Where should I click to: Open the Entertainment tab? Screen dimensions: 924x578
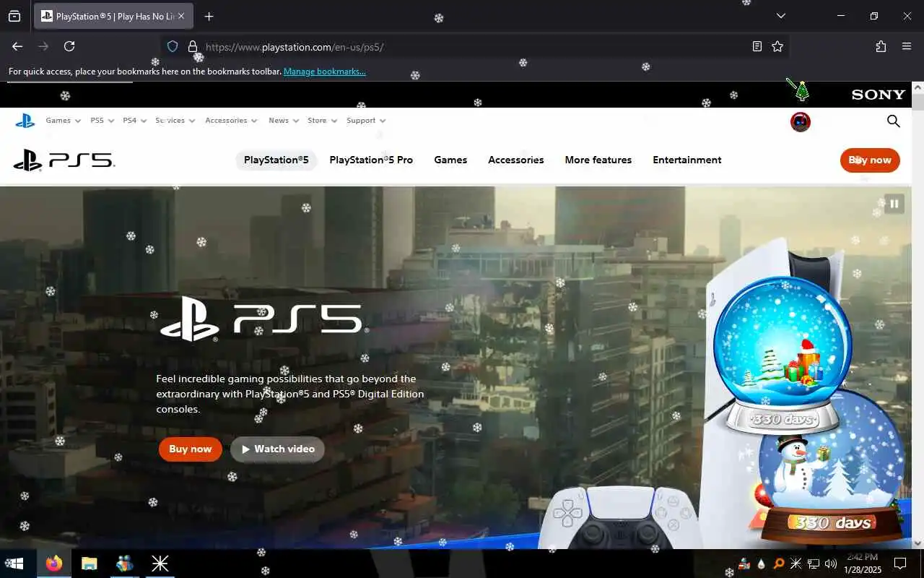(x=687, y=160)
